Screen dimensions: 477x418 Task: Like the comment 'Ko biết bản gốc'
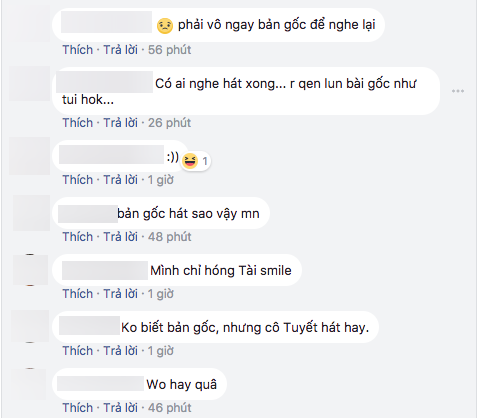point(78,351)
